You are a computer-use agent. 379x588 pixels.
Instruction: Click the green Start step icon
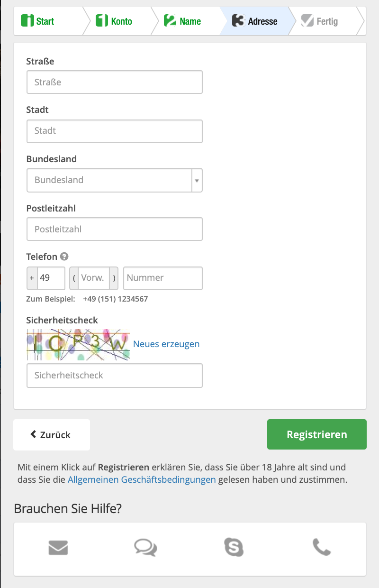[27, 20]
